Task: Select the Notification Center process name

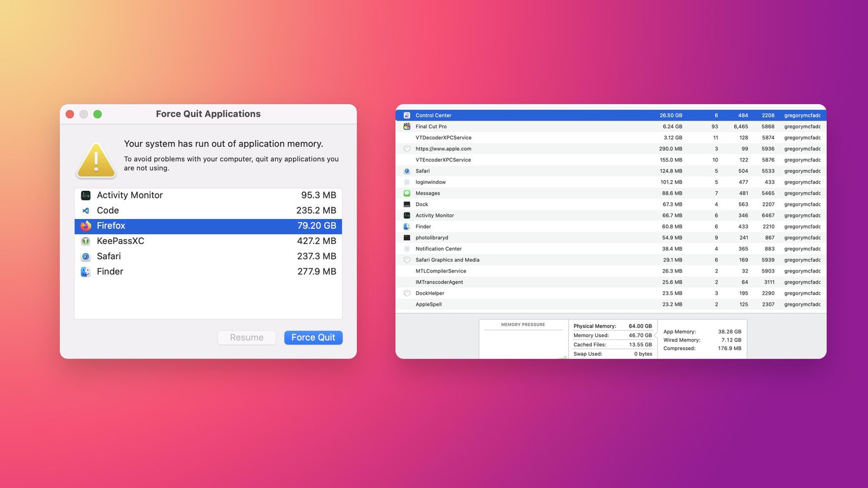Action: click(x=438, y=249)
